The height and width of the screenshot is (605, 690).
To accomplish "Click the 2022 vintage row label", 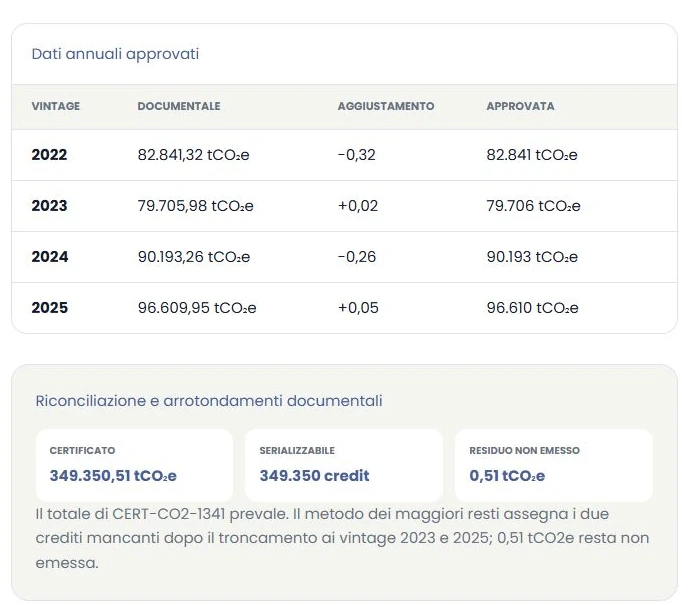I will pyautogui.click(x=49, y=155).
